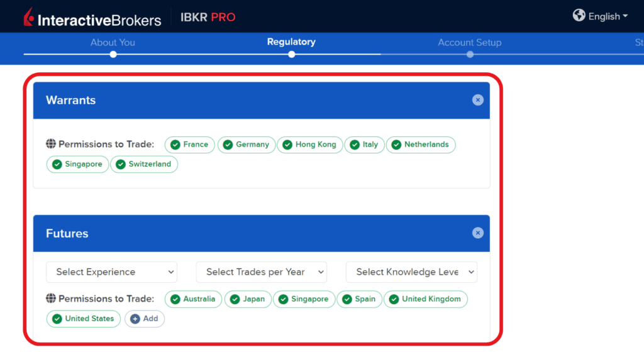Toggle Germany warrants trading permission
The image size is (644, 362).
point(246,145)
